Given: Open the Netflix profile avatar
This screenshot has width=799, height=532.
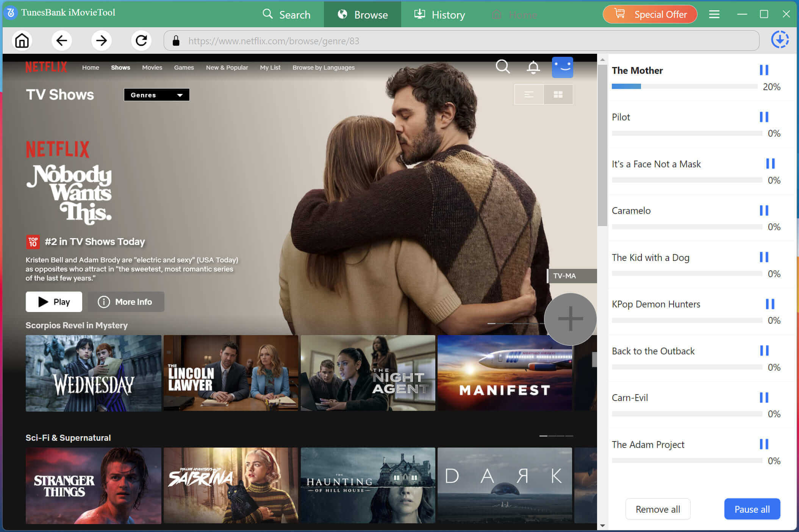Looking at the screenshot, I should [x=563, y=67].
